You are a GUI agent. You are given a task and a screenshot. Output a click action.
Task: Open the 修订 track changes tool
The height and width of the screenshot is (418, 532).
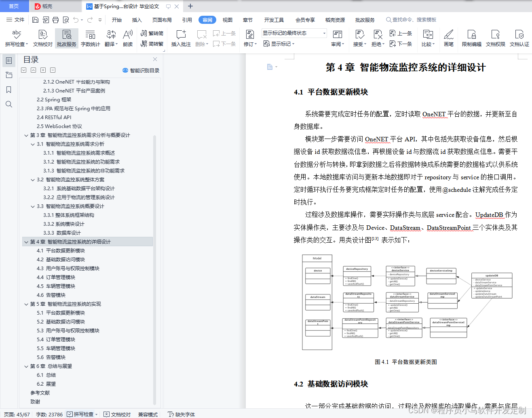pos(250,38)
